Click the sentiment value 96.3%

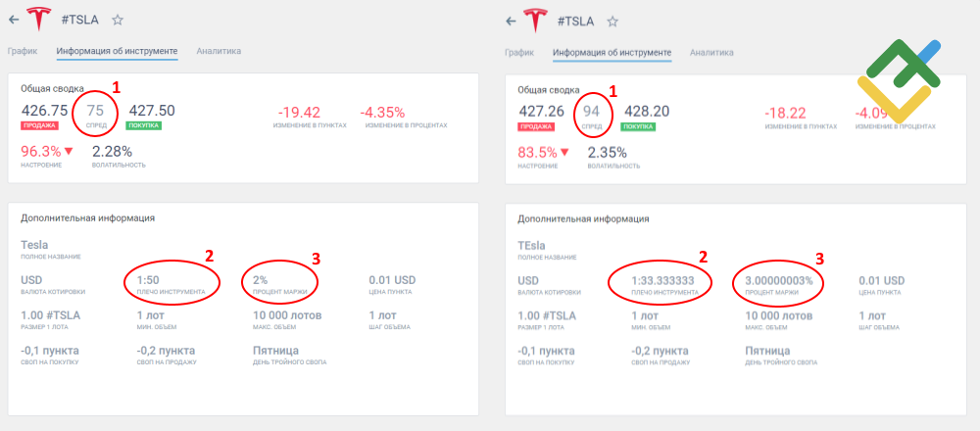click(x=40, y=151)
